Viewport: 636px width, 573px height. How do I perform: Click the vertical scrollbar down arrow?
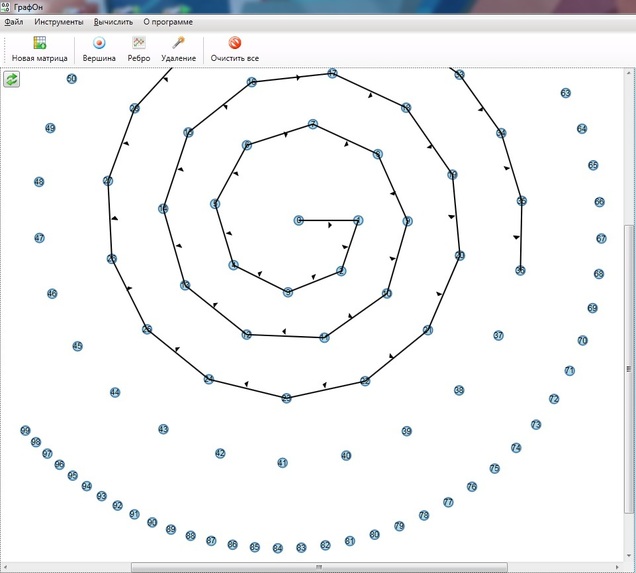click(x=629, y=556)
